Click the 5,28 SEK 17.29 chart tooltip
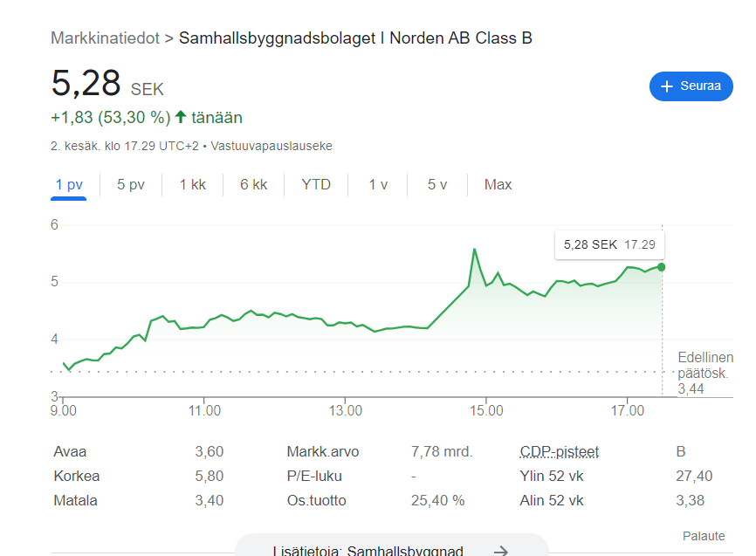This screenshot has width=756, height=556. pyautogui.click(x=608, y=244)
